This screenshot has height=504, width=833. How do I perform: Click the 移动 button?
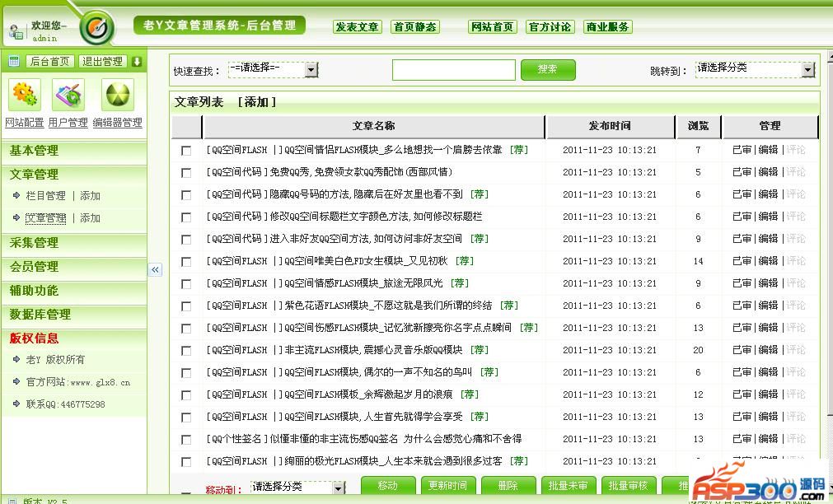click(x=388, y=485)
